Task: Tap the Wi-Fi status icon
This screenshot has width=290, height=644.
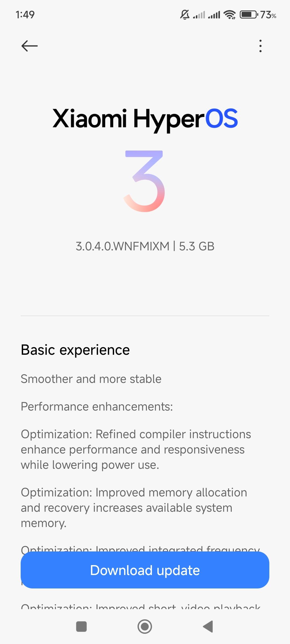Action: 230,14
